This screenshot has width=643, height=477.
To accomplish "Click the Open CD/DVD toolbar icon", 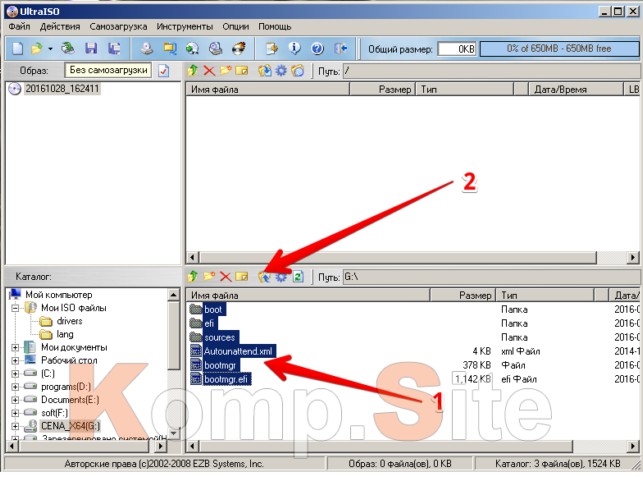I will tap(68, 48).
